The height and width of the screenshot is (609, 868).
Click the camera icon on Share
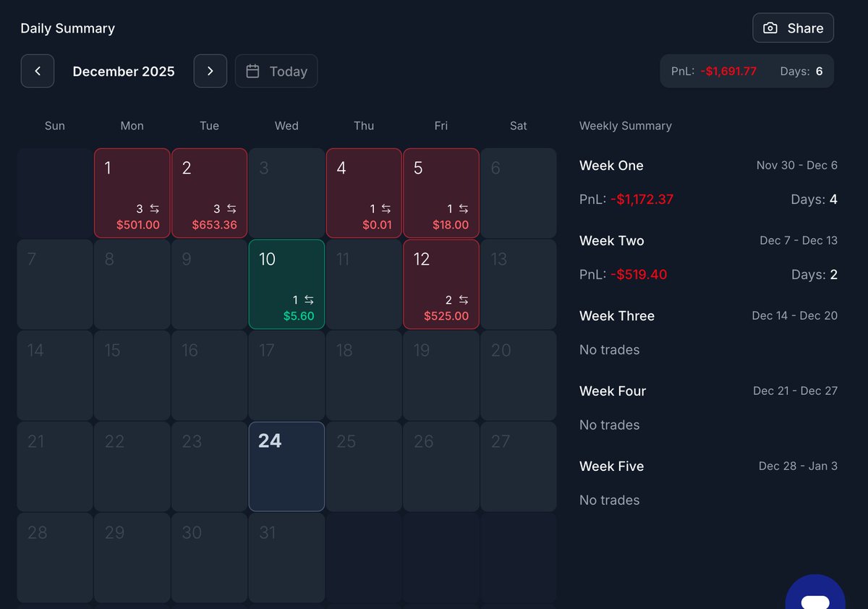pos(770,28)
